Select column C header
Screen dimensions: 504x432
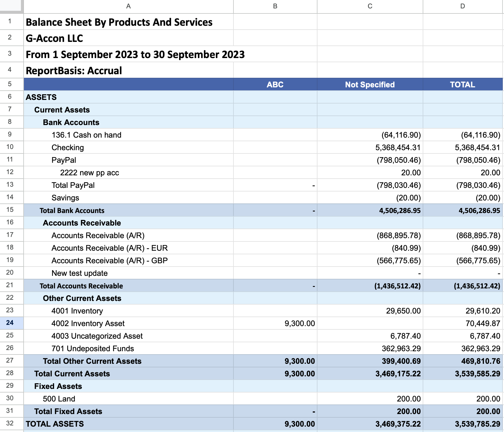(x=370, y=6)
